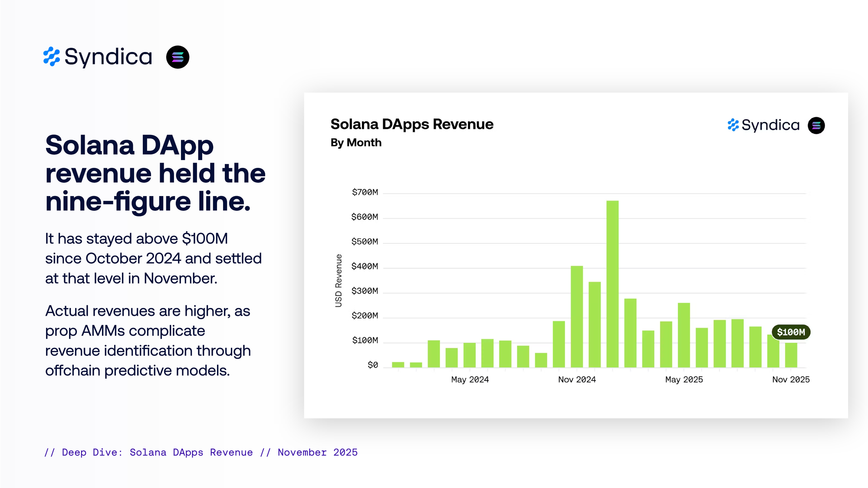Click the May 2024 axis label
This screenshot has width=868, height=488.
click(470, 380)
